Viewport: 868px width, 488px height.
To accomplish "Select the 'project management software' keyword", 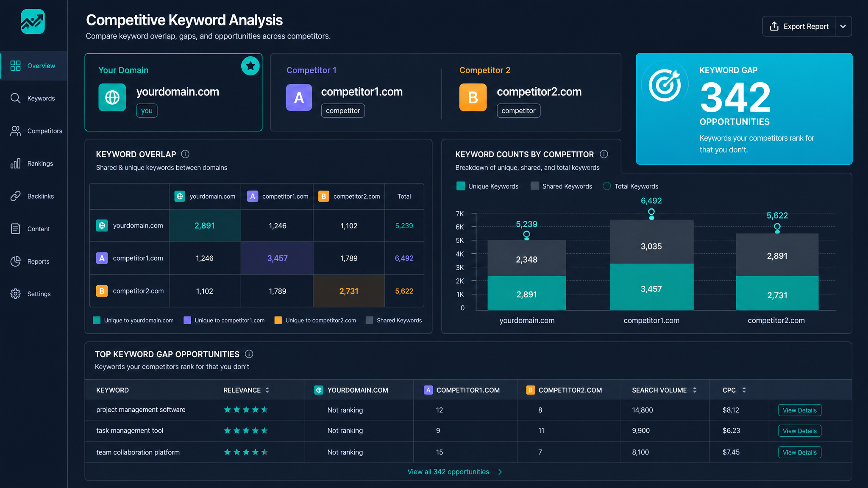I will tap(141, 410).
